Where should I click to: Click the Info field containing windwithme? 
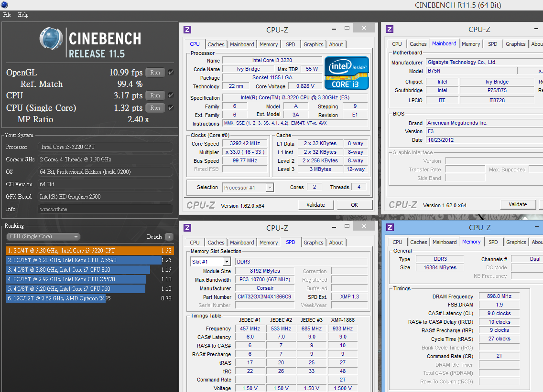[x=105, y=209]
